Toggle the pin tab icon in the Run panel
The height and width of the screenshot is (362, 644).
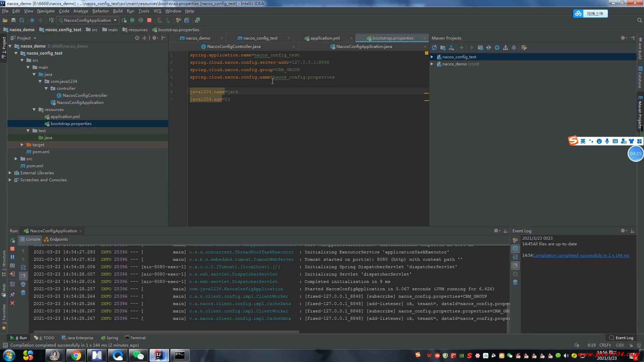click(x=12, y=295)
